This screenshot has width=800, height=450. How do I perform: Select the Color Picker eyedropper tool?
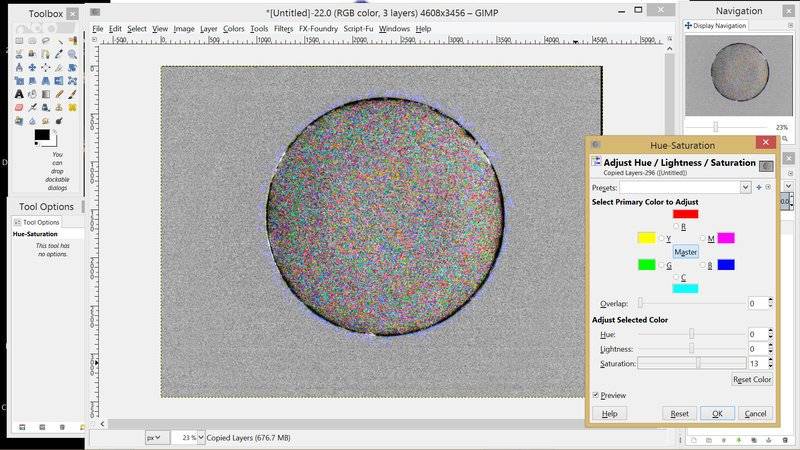pos(59,54)
